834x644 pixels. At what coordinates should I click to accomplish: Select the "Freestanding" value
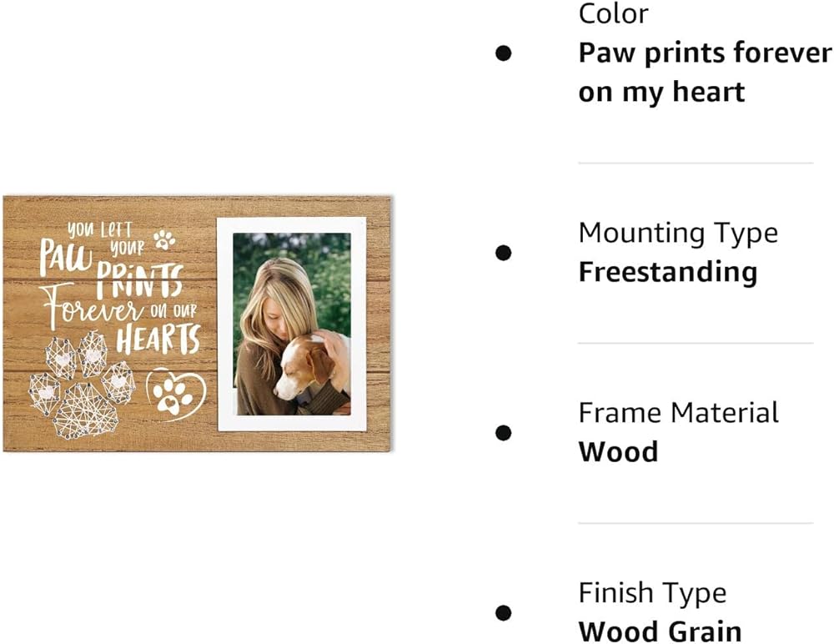(668, 272)
